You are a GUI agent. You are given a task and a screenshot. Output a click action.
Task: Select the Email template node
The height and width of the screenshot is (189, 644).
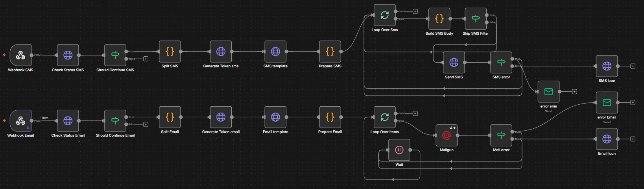276,117
